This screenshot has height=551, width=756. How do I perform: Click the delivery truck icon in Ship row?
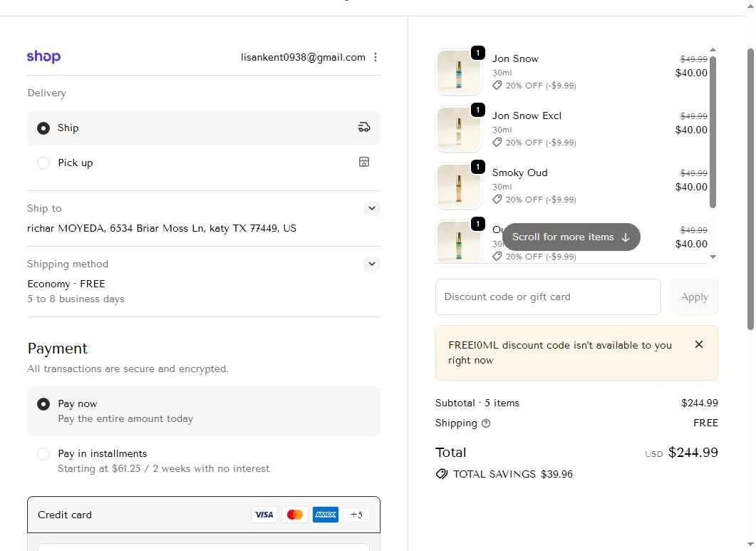(364, 128)
